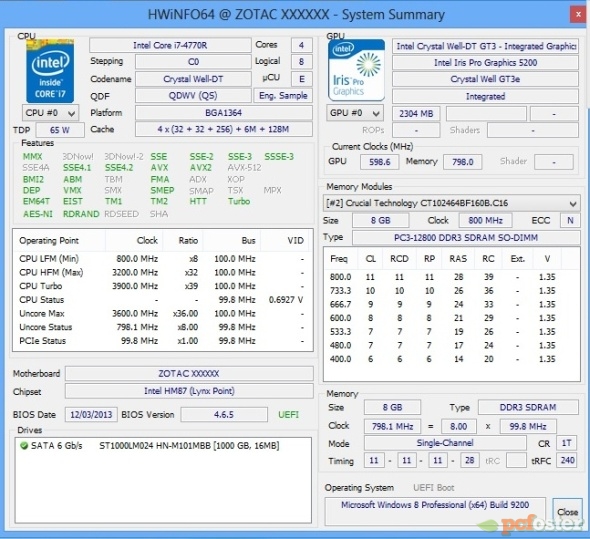
Task: Open the CPU #0 selector dropdown
Action: [x=50, y=113]
